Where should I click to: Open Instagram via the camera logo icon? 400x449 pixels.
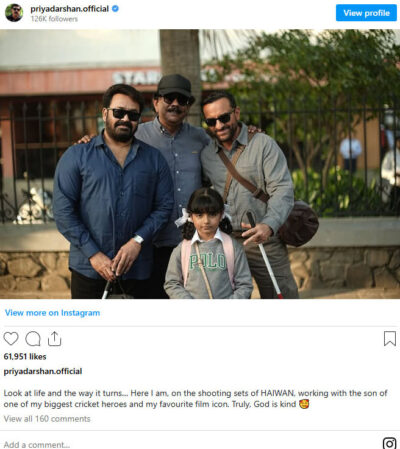(389, 443)
